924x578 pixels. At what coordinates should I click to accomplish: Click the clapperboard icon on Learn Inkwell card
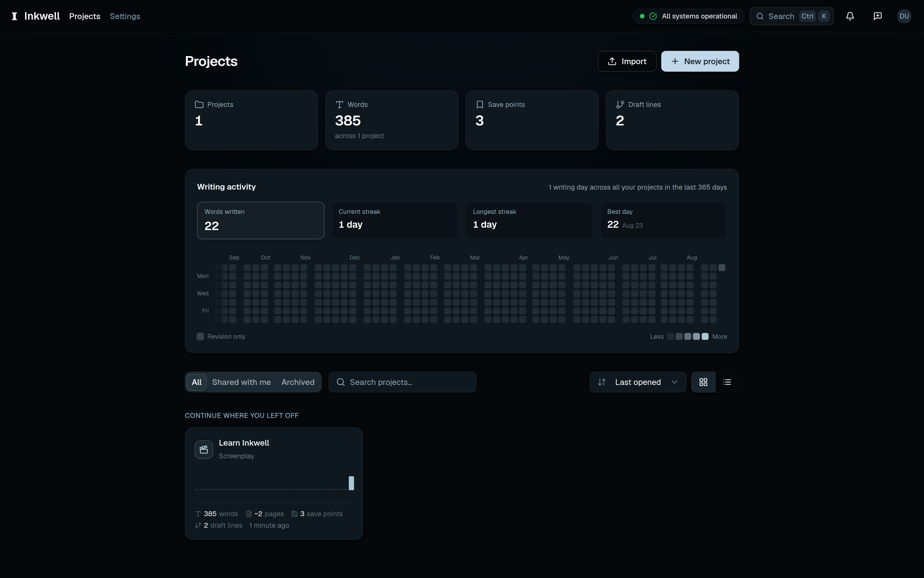(204, 449)
